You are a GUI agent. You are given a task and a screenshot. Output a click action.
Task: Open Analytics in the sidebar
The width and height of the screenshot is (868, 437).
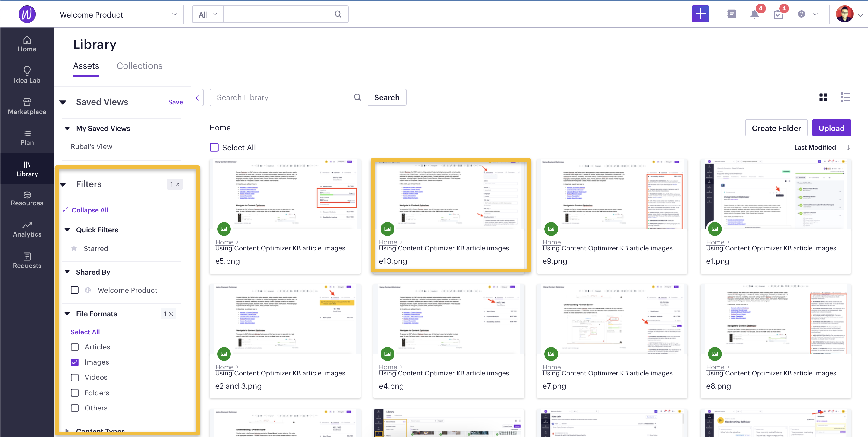27,230
